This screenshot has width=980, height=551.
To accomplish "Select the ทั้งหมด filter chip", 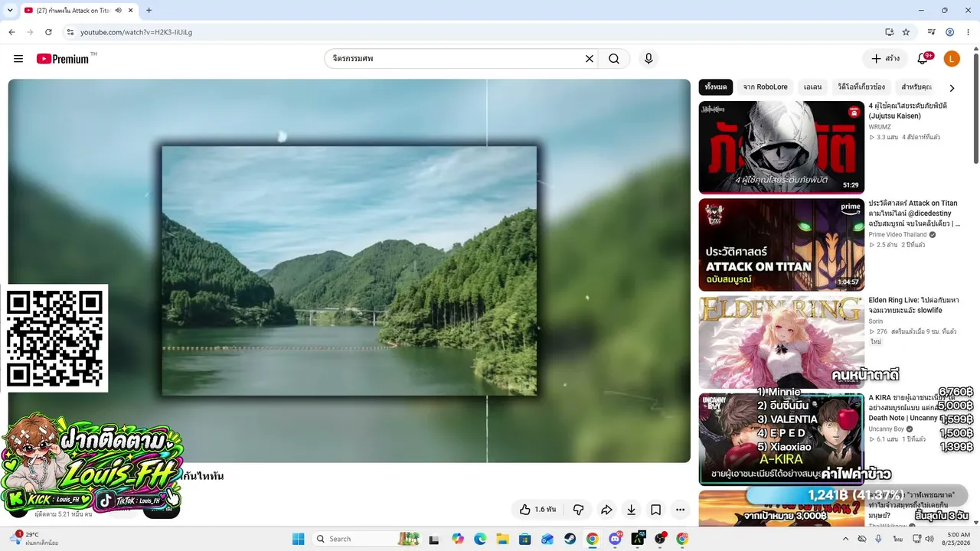I will coord(716,87).
